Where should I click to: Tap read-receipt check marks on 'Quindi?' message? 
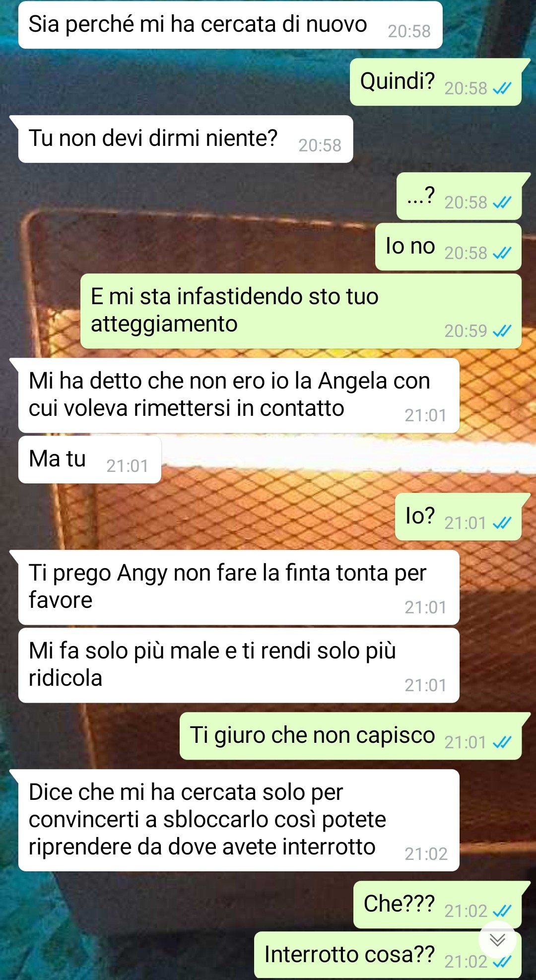[502, 88]
